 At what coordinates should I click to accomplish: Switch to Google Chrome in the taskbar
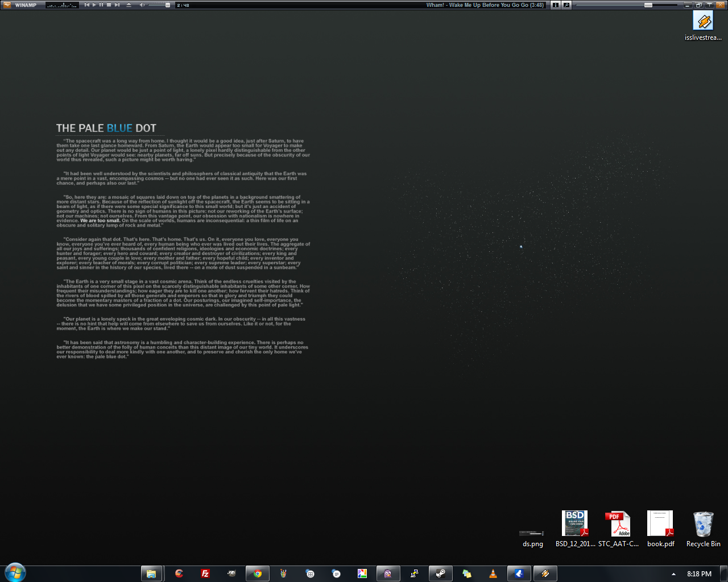coord(258,573)
